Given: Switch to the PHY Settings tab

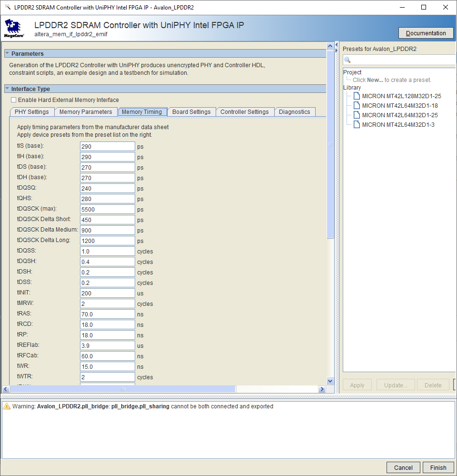Looking at the screenshot, I should [x=32, y=112].
